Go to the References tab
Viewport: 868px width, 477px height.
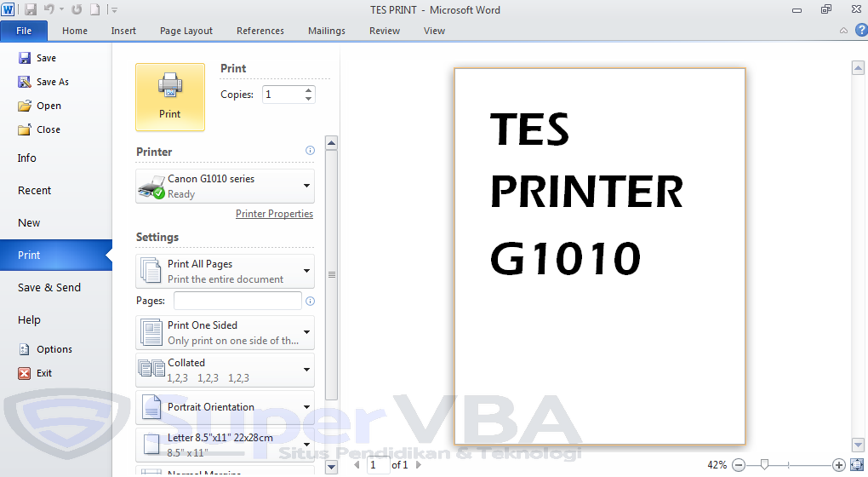260,31
